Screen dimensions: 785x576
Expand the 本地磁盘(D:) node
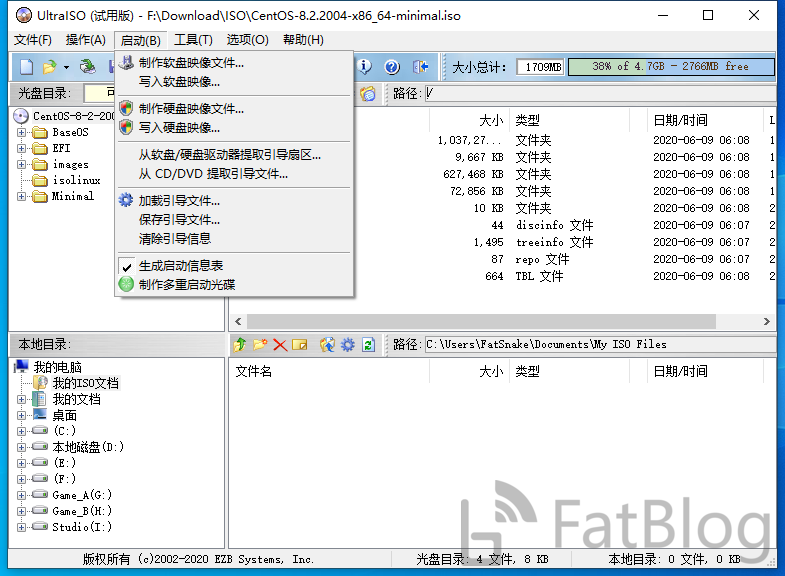(21, 447)
